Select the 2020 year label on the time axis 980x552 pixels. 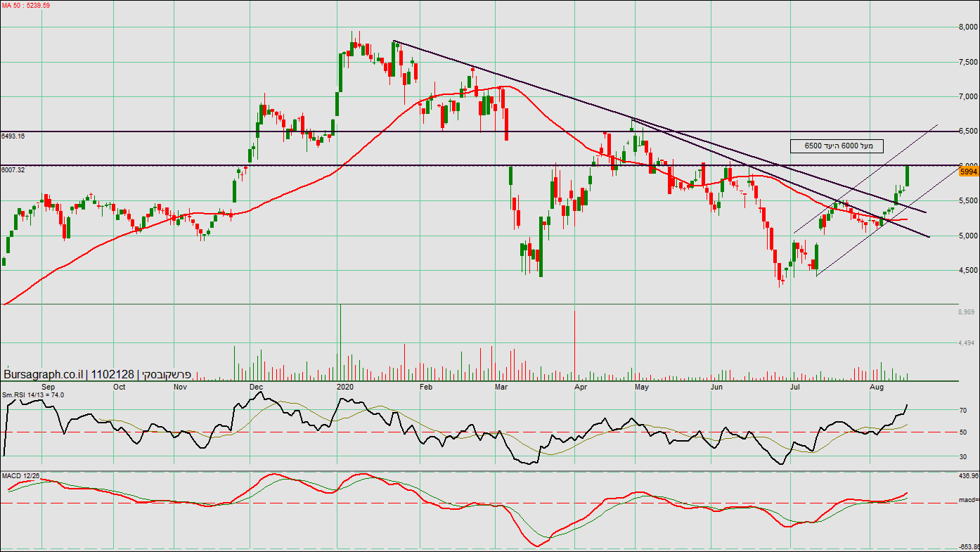coord(345,387)
